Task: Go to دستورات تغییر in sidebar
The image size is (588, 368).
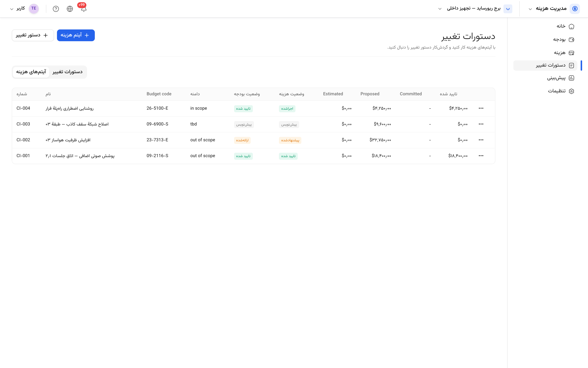Action: [x=545, y=66]
